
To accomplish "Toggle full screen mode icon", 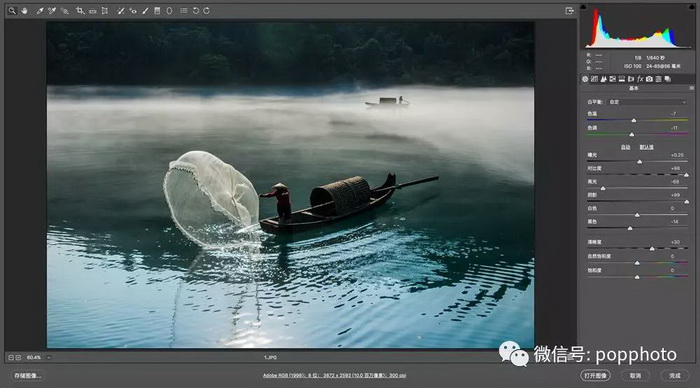I will 569,11.
